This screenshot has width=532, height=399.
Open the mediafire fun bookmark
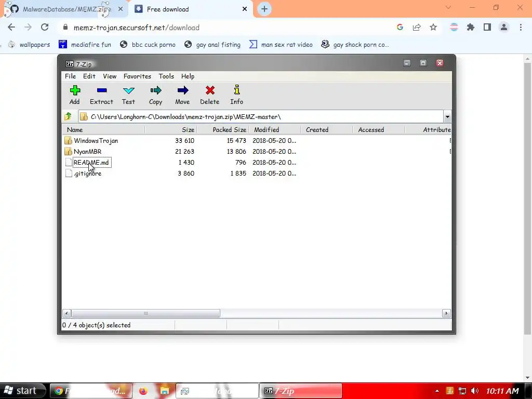click(85, 45)
